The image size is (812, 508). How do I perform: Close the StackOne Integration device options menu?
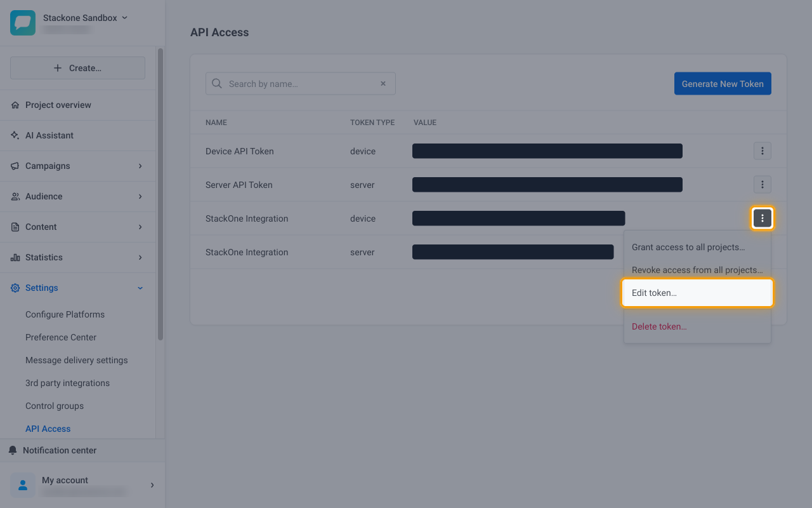pos(763,218)
